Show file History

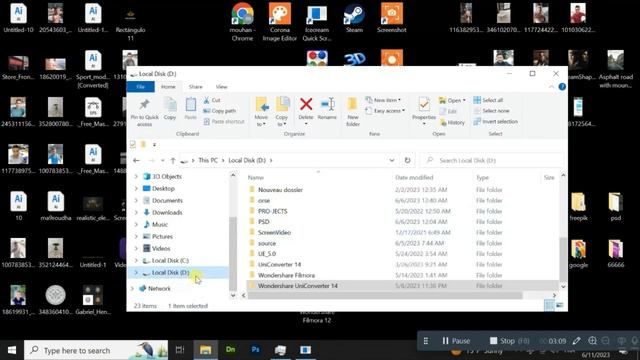[x=452, y=122]
